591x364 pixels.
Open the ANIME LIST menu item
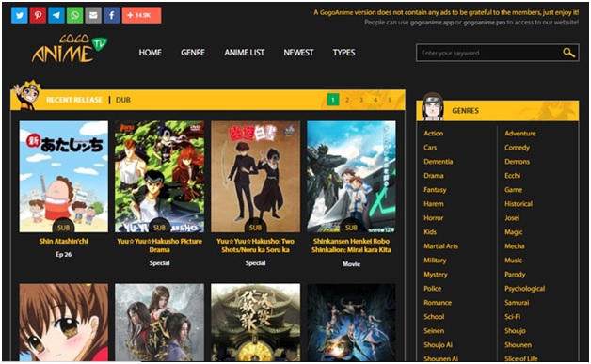pyautogui.click(x=245, y=53)
